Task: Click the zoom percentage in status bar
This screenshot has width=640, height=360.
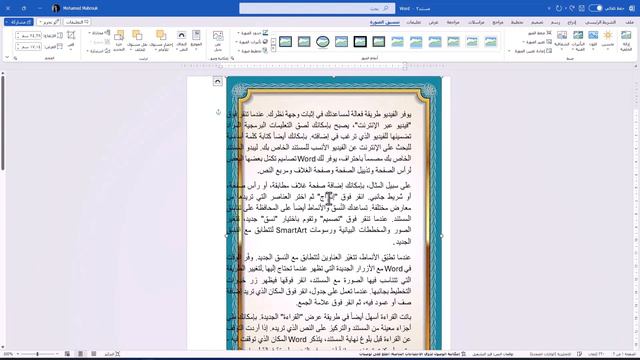Action: [x=8, y=354]
